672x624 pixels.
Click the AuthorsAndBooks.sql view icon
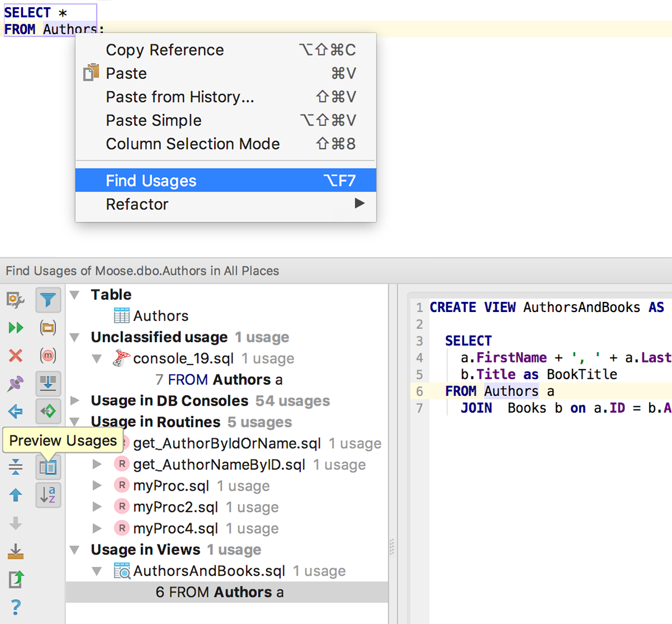[x=122, y=571]
